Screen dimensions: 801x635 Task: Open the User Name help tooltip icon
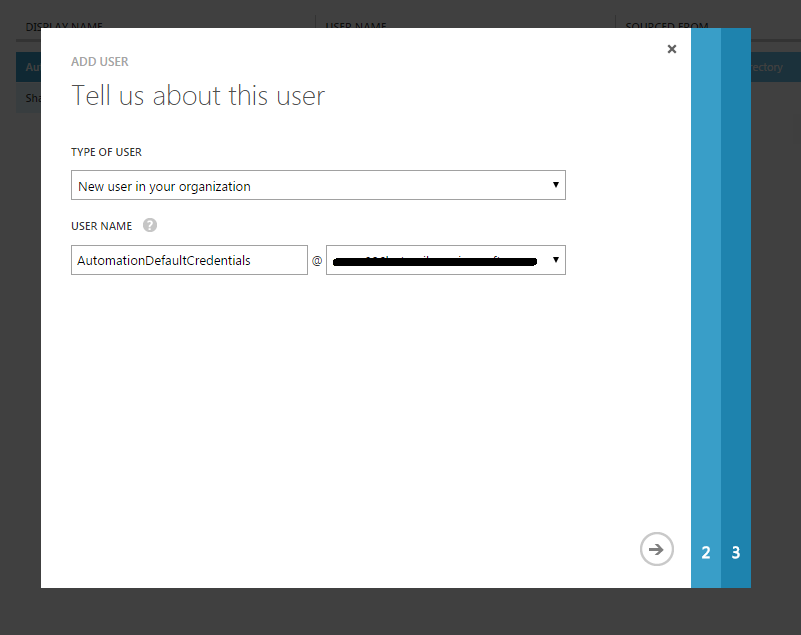coord(150,225)
